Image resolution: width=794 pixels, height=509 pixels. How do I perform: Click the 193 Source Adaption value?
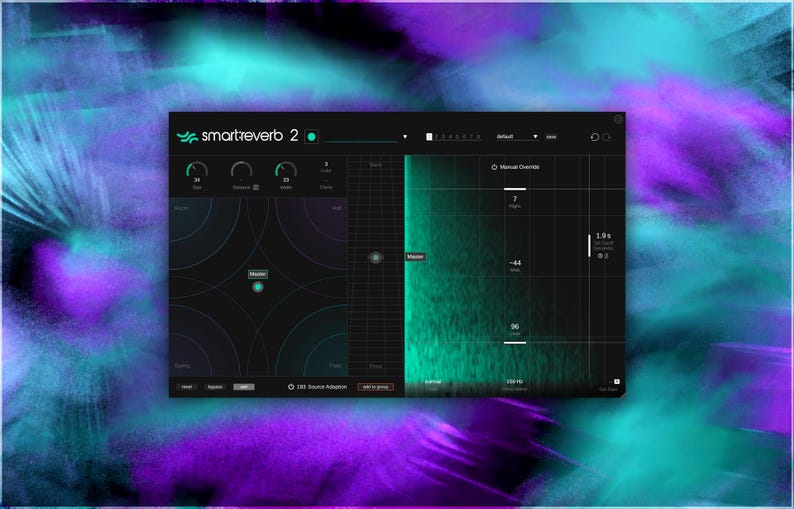(x=301, y=387)
